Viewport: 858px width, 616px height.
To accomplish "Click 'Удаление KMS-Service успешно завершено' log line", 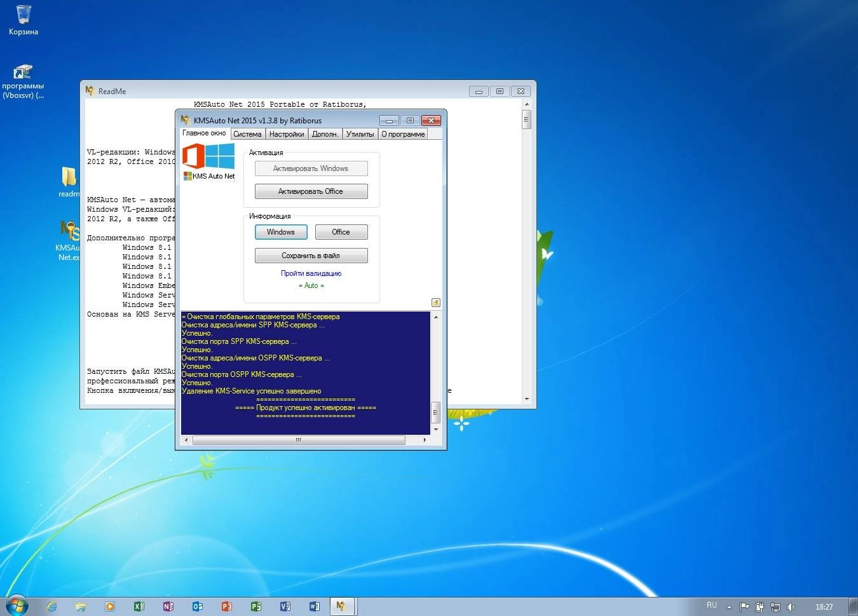I will [252, 391].
